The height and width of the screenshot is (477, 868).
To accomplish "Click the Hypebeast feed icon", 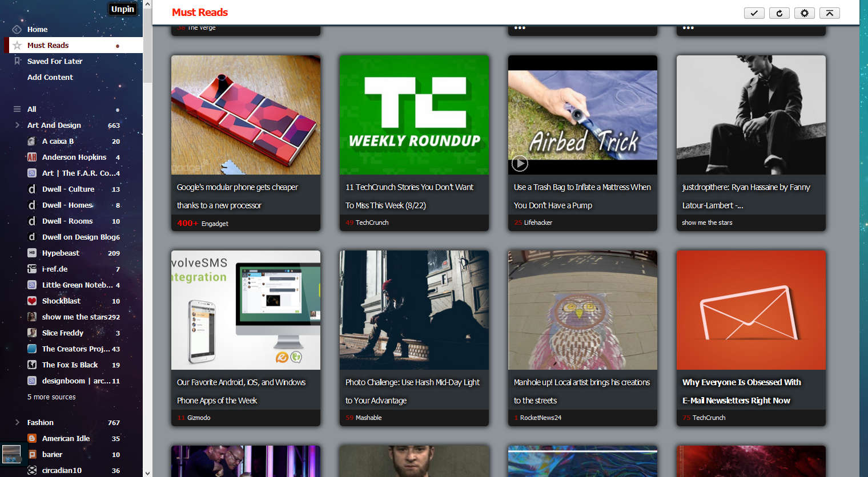I will tap(32, 253).
